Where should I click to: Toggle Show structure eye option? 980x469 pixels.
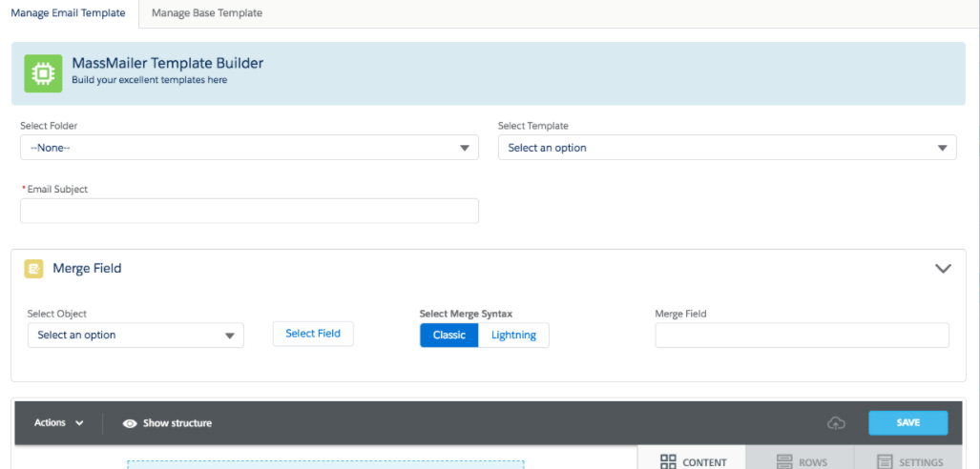coord(167,423)
